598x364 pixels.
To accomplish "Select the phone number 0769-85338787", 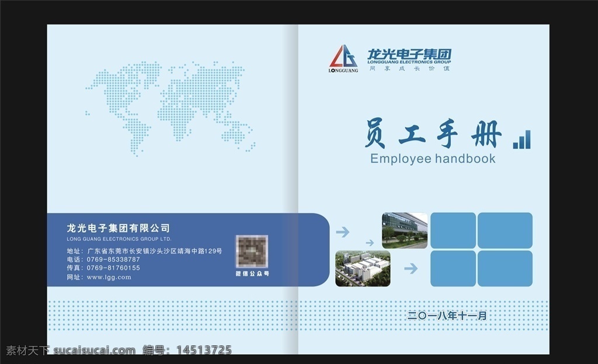I will tap(113, 260).
